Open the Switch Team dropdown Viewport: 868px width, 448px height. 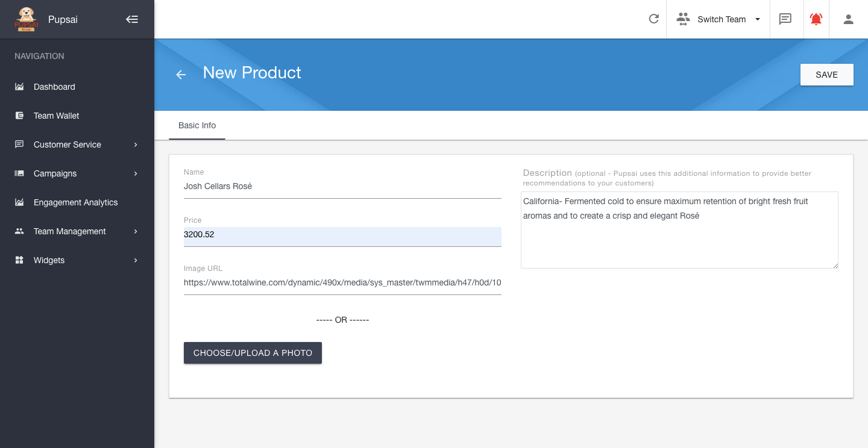coord(719,19)
